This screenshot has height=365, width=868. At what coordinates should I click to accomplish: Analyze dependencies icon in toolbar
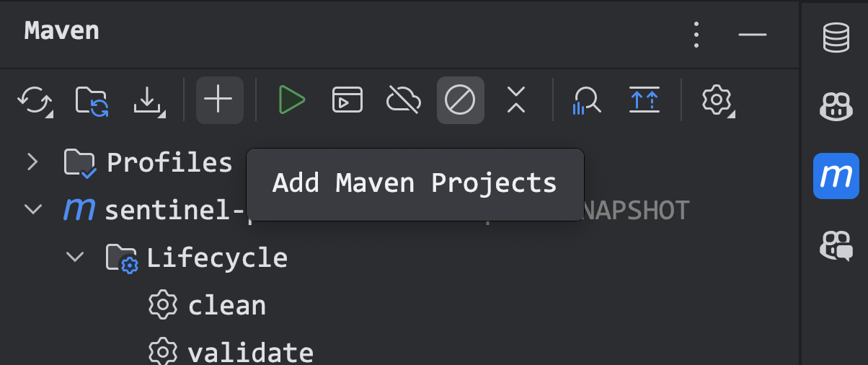tap(587, 100)
